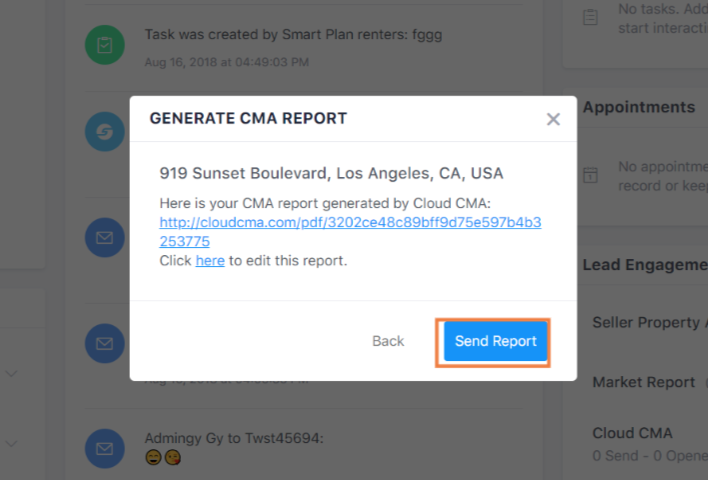Click the envelope icon just below the 'S' icon
Screen dimensions: 708x480
104,238
